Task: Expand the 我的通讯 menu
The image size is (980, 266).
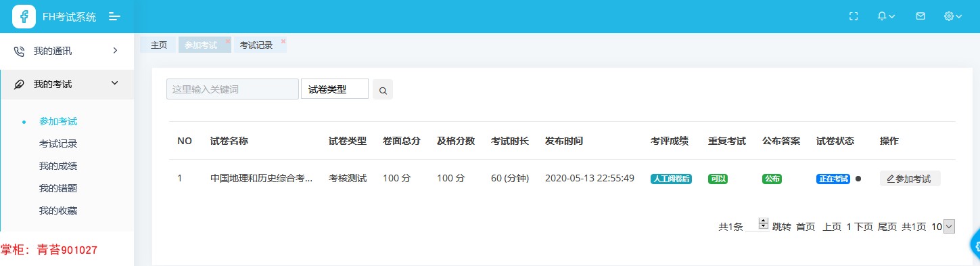Action: point(67,51)
